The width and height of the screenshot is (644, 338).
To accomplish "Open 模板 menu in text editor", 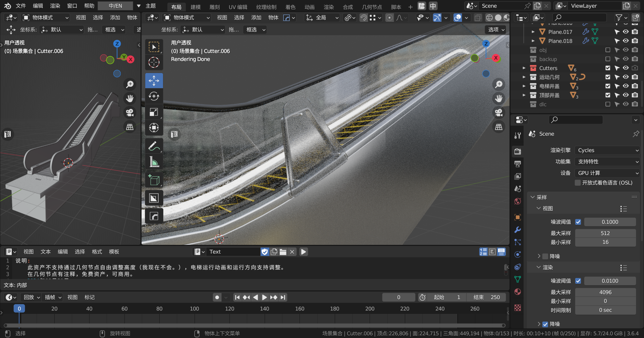I will pyautogui.click(x=114, y=252).
